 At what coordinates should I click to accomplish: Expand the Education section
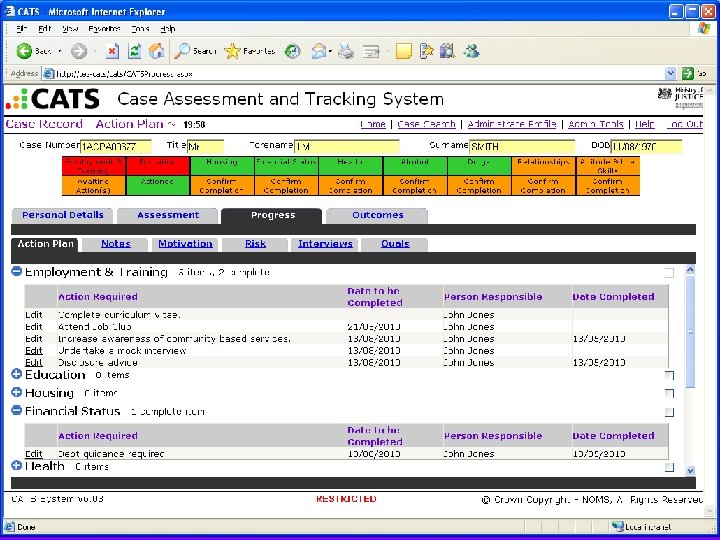tap(17, 374)
